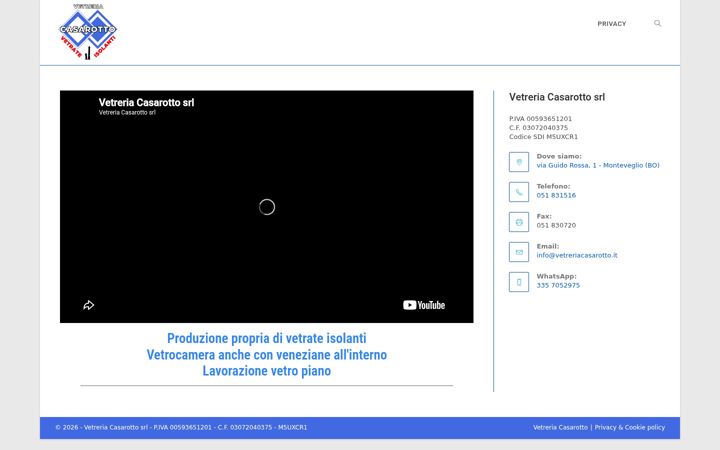
Task: Click the location pin icon
Action: pyautogui.click(x=519, y=162)
